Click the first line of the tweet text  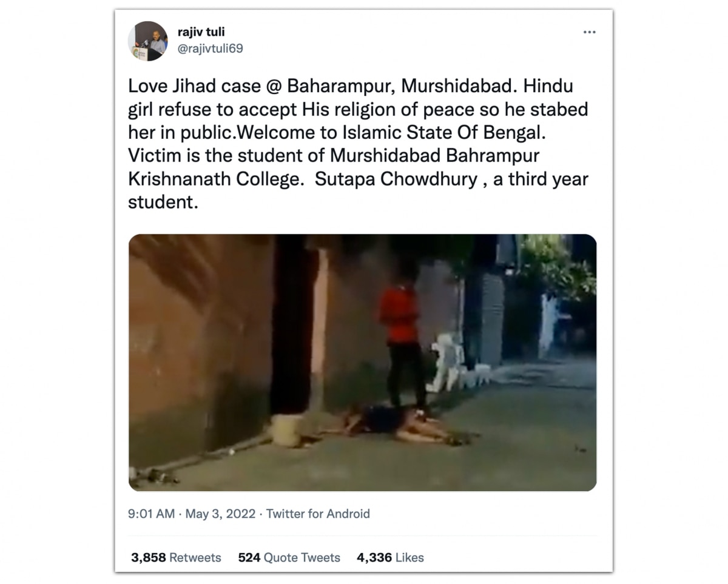click(350, 86)
